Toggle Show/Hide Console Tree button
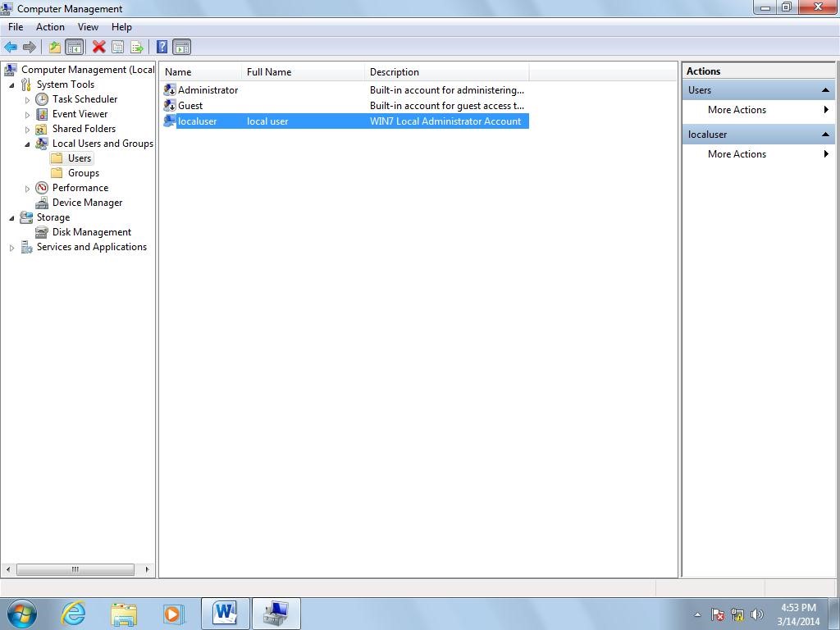This screenshot has width=840, height=630. tap(74, 48)
